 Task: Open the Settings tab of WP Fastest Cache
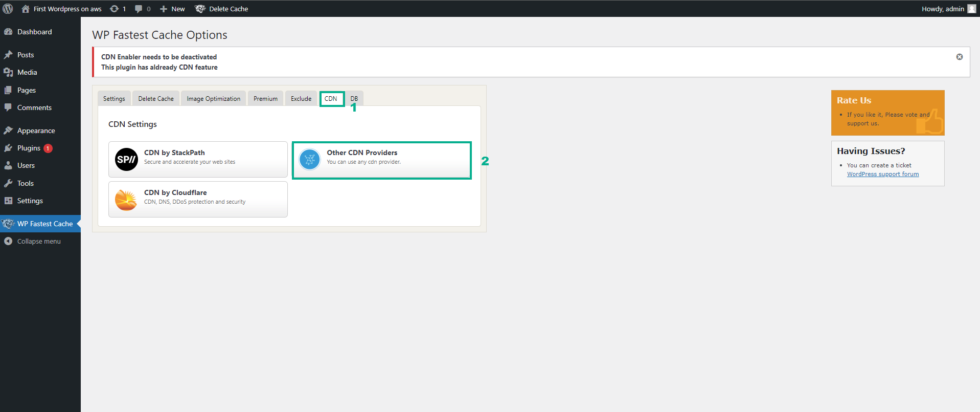coord(114,99)
